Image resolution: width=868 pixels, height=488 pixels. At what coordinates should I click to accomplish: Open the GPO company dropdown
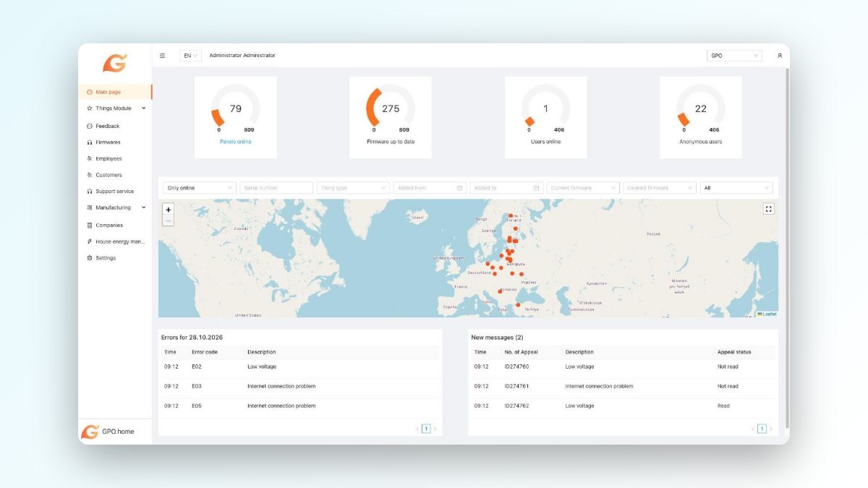click(x=734, y=56)
